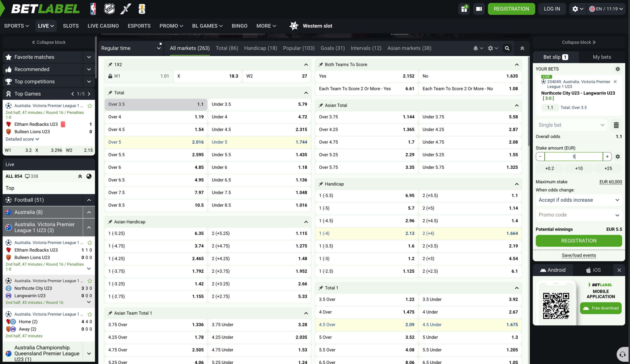
Task: Open the NHL league shortcut icon
Action: click(x=109, y=9)
